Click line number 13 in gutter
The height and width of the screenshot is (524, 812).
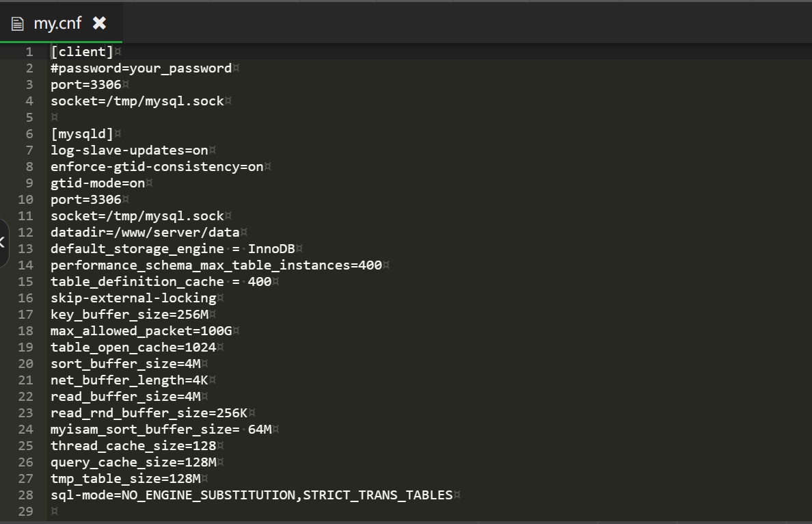click(25, 249)
